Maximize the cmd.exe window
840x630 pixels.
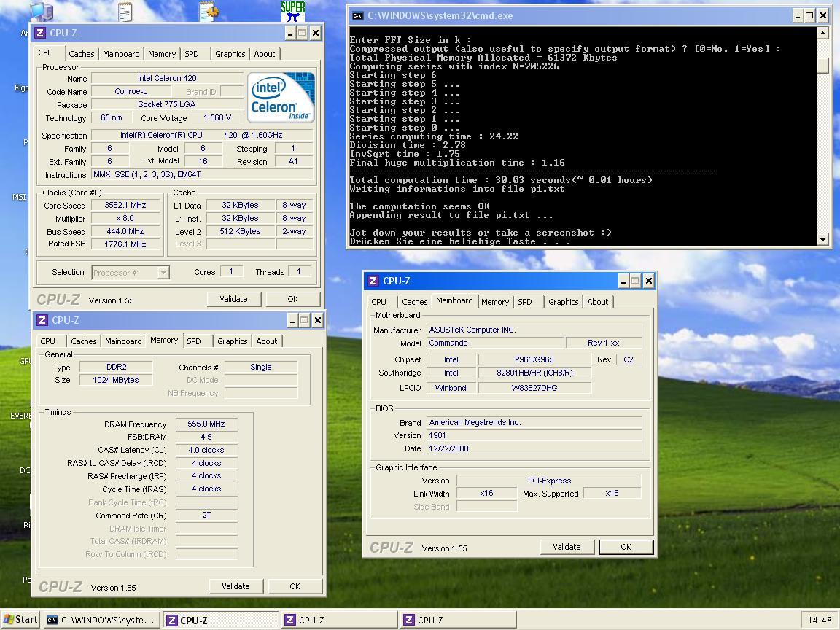[x=810, y=15]
